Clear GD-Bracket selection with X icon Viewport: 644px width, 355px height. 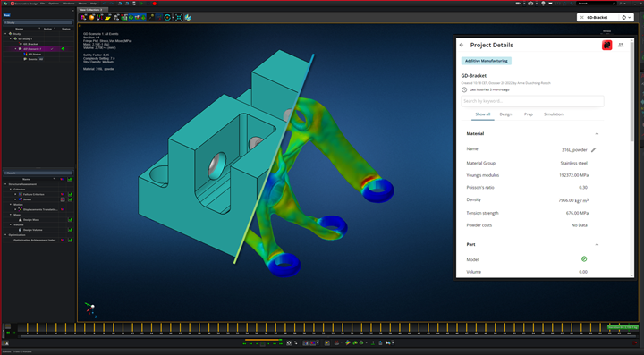point(582,17)
